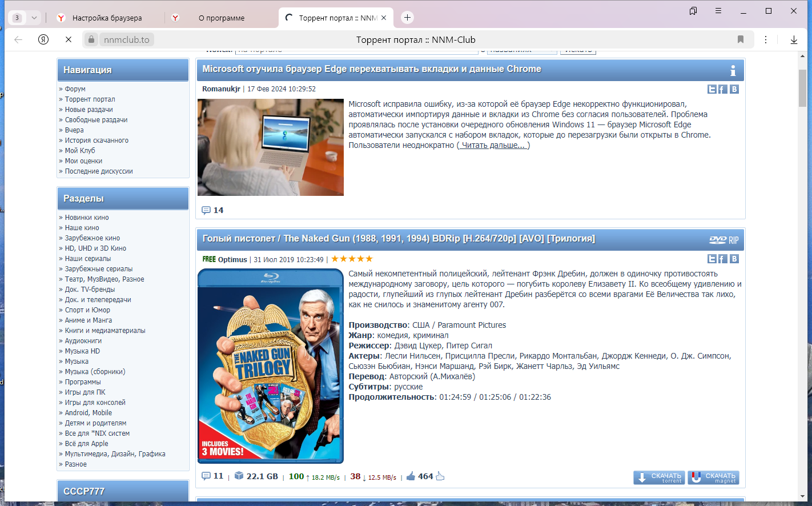Open the Голый пистолет / The Naked Gun title
The height and width of the screenshot is (506, 812).
coord(399,239)
